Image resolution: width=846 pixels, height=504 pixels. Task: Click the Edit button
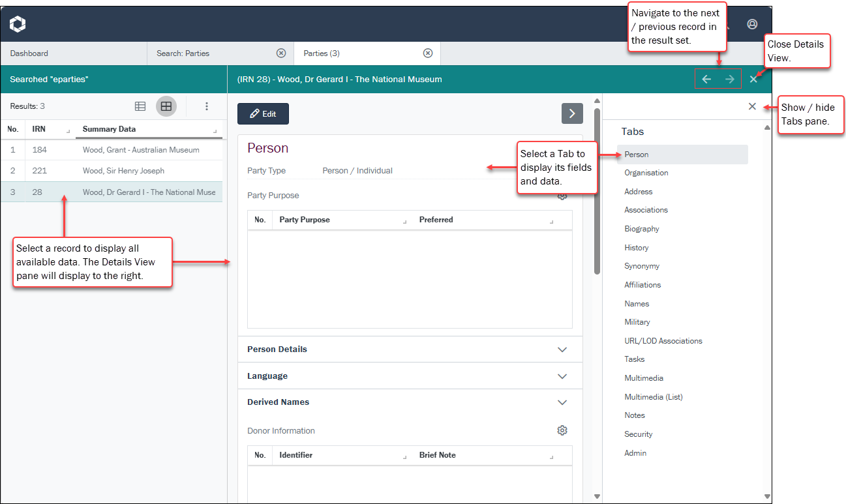(263, 113)
